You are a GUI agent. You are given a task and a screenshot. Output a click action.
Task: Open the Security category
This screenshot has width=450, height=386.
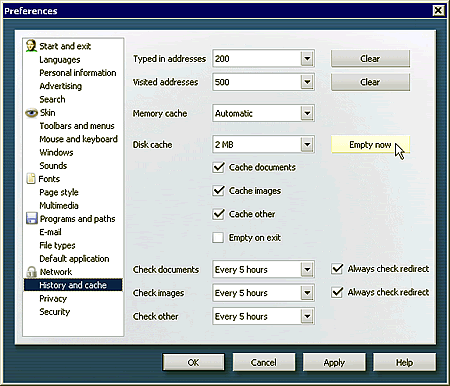click(x=55, y=312)
